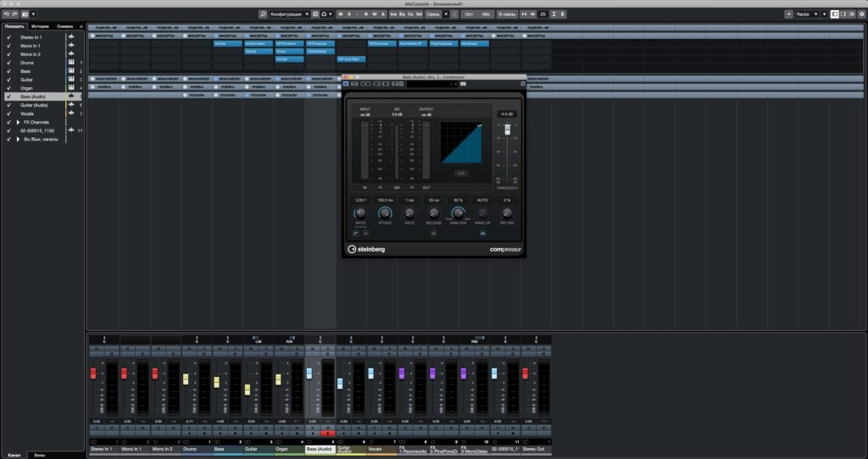Click the plugin bypass power icon in Compressor

tap(346, 84)
